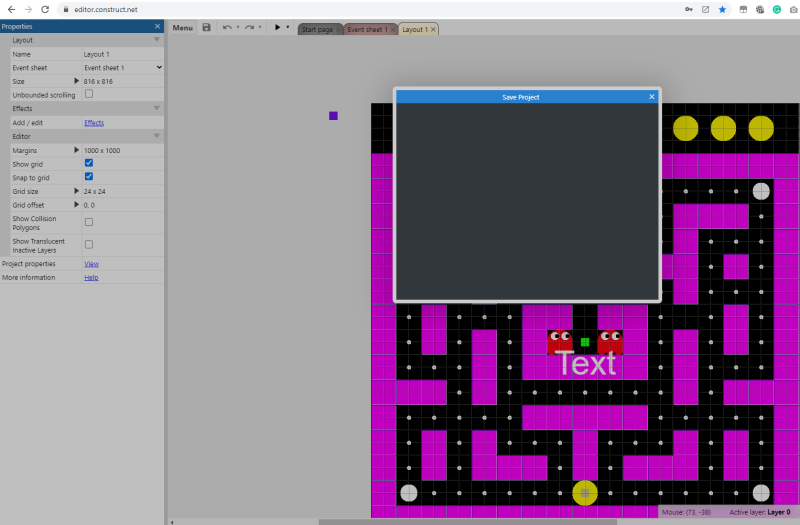Click the Active layer: Layer 0 status text
Viewport: 800px width, 525px height.
pos(760,512)
